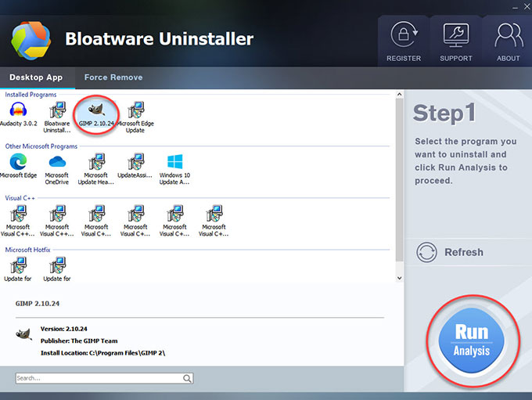Click the GIMP 2.10.24 details heading
Screen dimensions: 532x400
click(38, 304)
